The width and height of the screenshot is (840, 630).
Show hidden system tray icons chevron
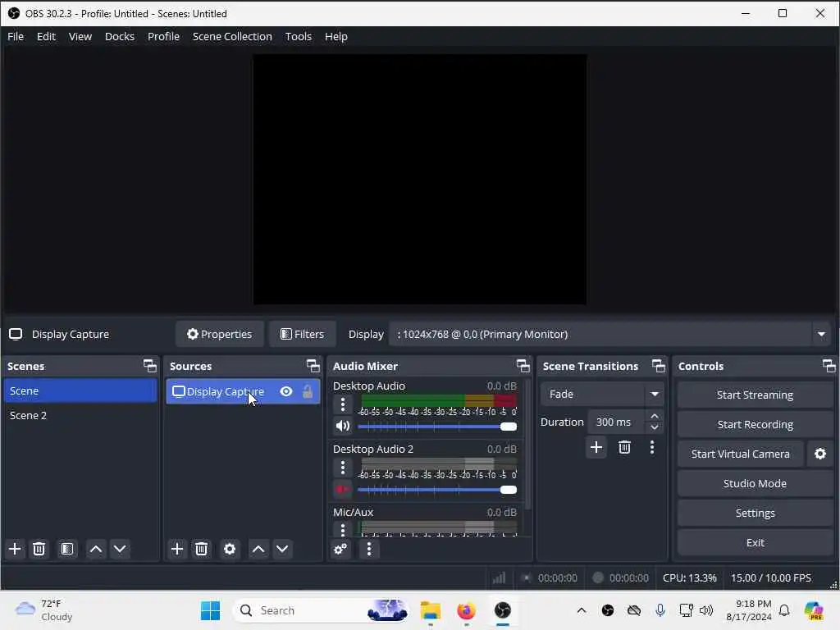click(582, 610)
